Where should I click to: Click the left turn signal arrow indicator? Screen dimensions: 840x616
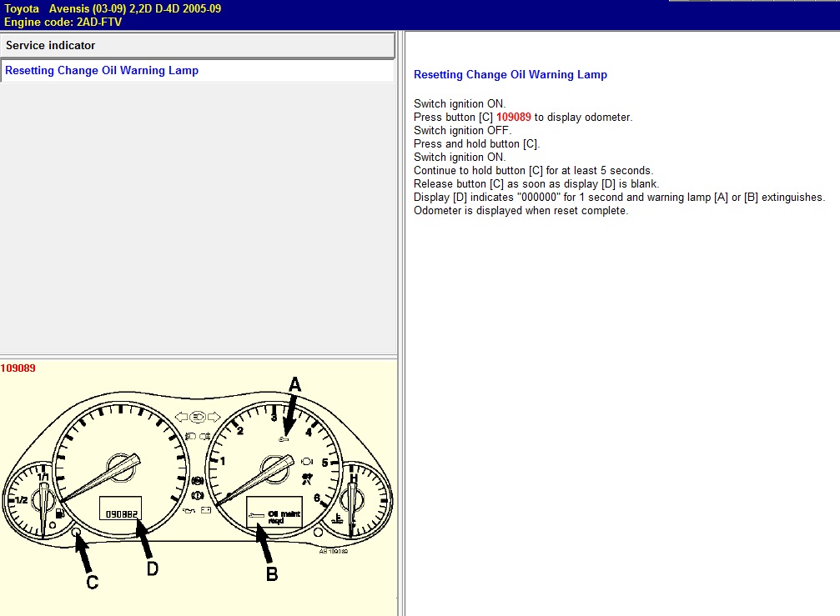point(180,416)
